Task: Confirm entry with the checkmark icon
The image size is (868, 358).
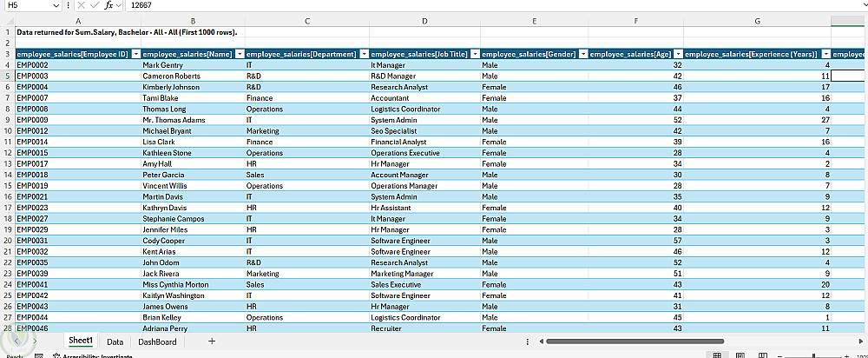Action: pos(95,5)
